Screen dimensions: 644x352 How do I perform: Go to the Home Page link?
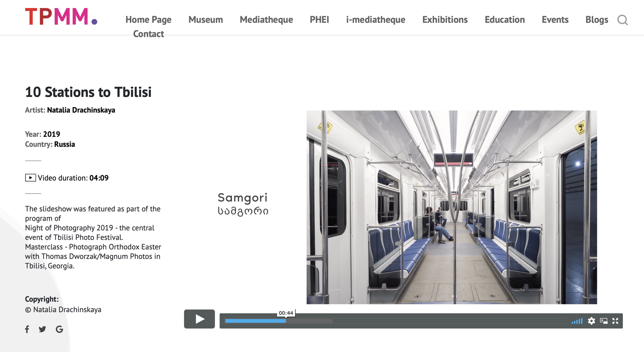coord(148,20)
